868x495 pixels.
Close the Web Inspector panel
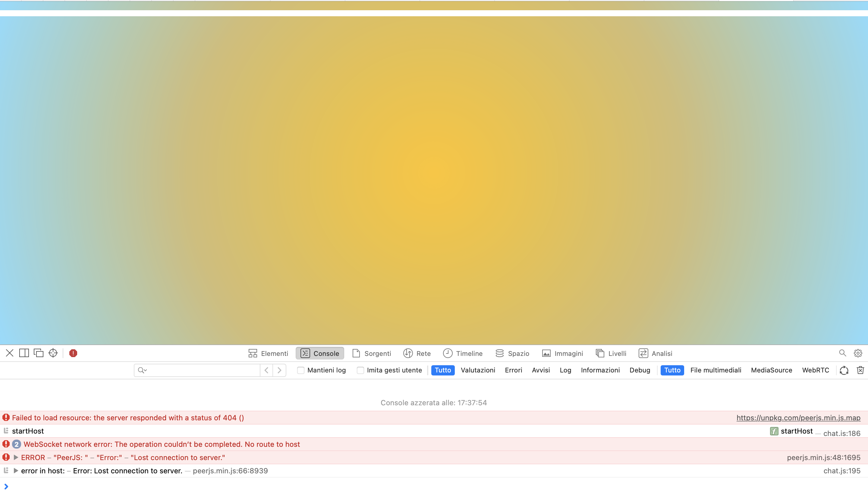(x=10, y=353)
